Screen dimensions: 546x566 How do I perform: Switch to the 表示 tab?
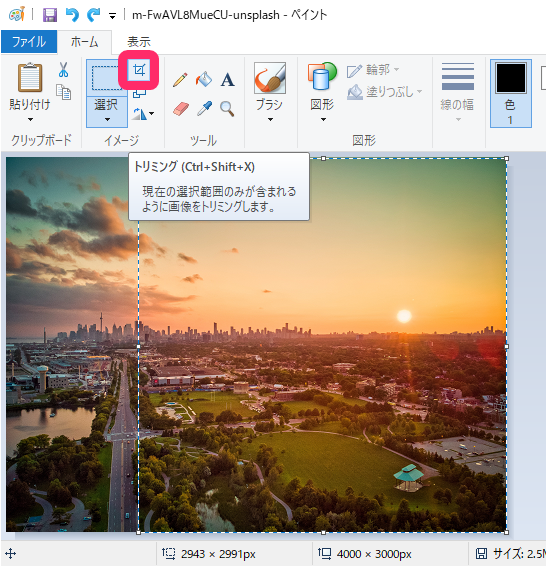coord(139,42)
